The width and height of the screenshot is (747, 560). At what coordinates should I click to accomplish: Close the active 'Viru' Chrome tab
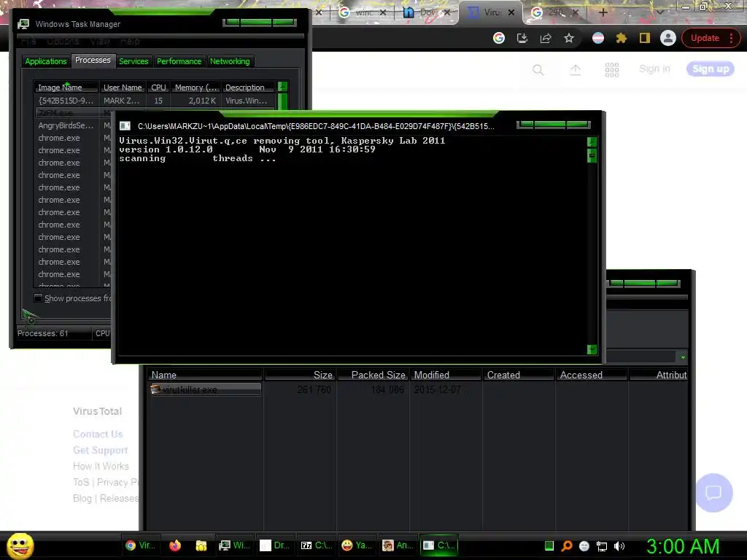coord(511,12)
